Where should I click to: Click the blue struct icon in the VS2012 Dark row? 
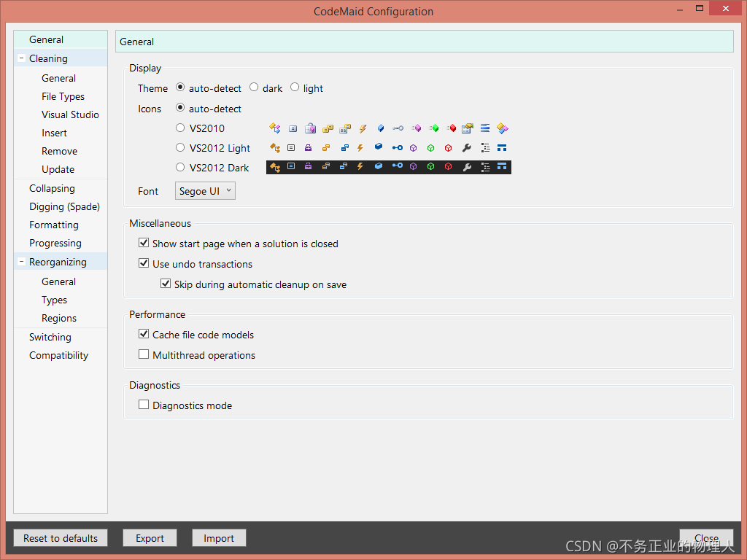(502, 166)
